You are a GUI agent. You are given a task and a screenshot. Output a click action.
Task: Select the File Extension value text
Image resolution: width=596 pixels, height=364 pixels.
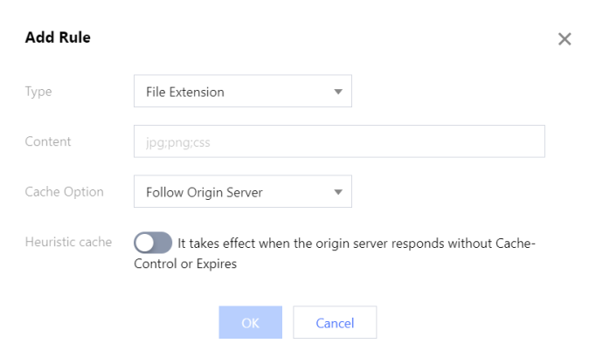click(185, 92)
